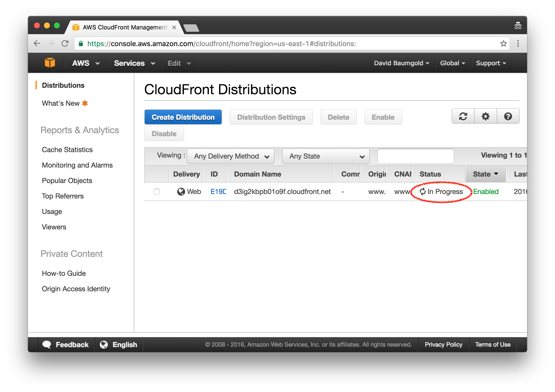Click the Feedback speech bubble icon
The width and height of the screenshot is (555, 392).
47,344
